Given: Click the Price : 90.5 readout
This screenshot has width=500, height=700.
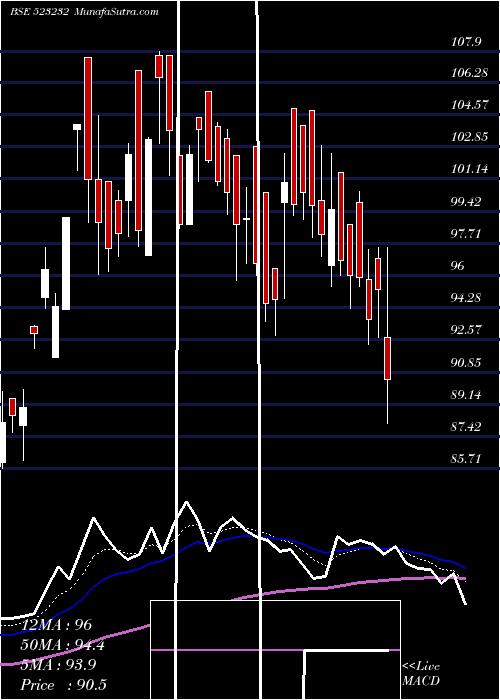Looking at the screenshot, I should pos(63,685).
